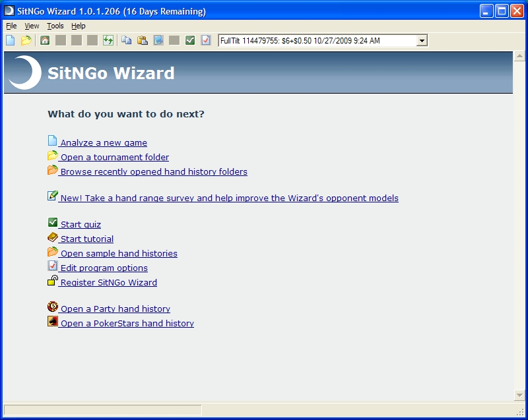Click the folder icon beside Open sample hand histories
528x420 pixels.
(53, 251)
